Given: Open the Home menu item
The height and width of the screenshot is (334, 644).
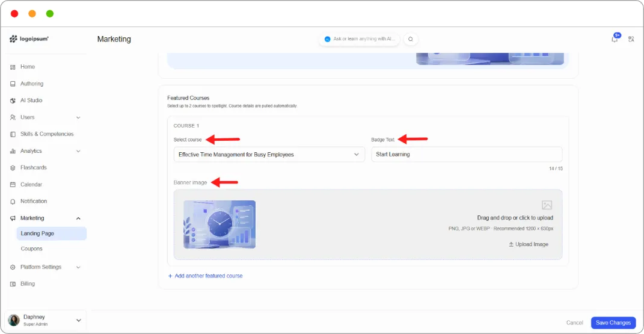Looking at the screenshot, I should click(28, 67).
